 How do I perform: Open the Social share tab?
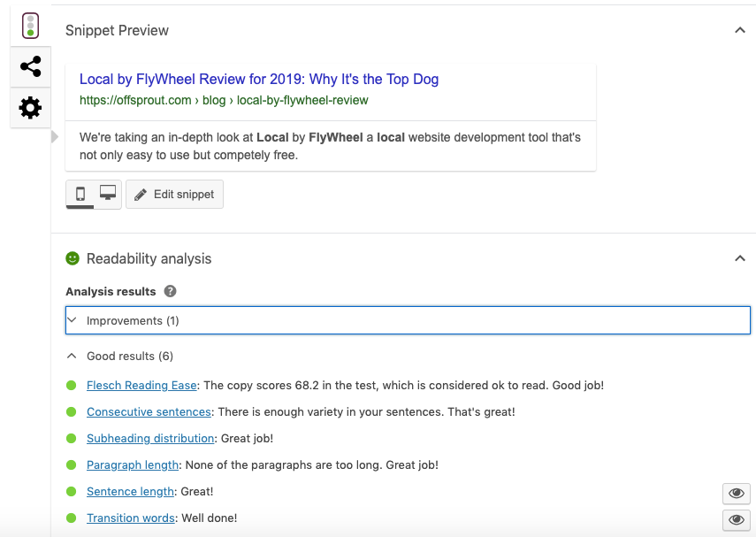pos(30,66)
